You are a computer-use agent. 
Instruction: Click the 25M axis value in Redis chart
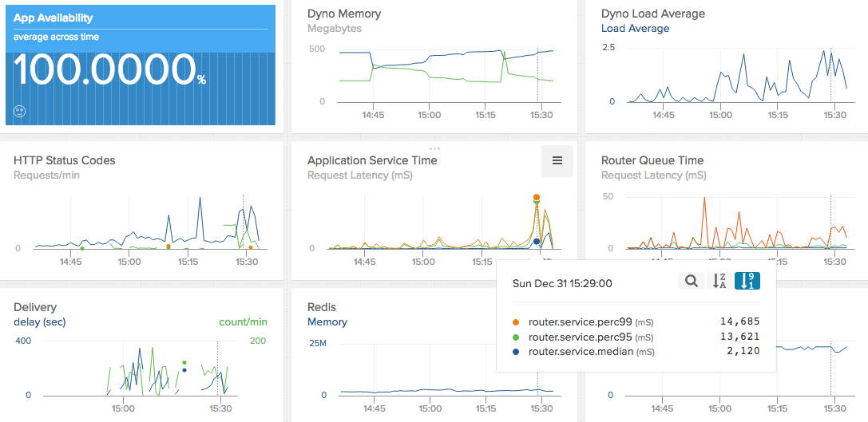(317, 344)
